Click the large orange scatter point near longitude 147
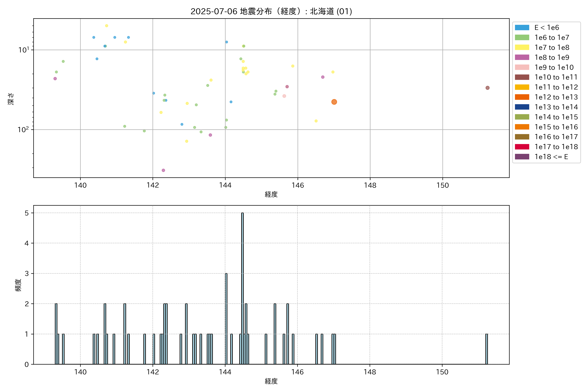The height and width of the screenshot is (392, 588). [334, 102]
